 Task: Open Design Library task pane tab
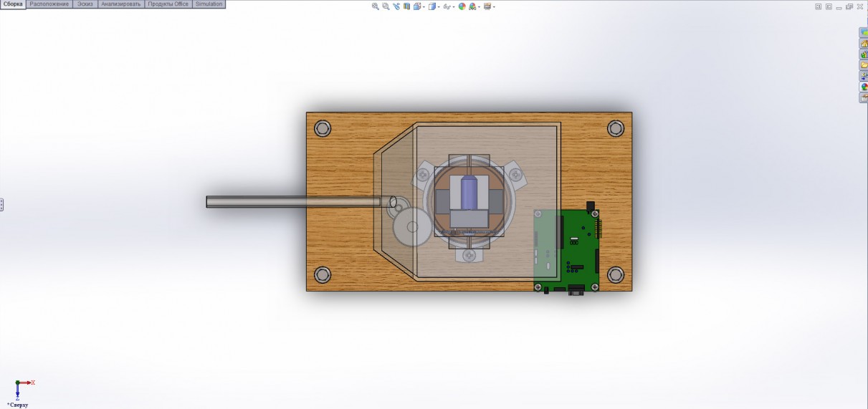[x=864, y=54]
